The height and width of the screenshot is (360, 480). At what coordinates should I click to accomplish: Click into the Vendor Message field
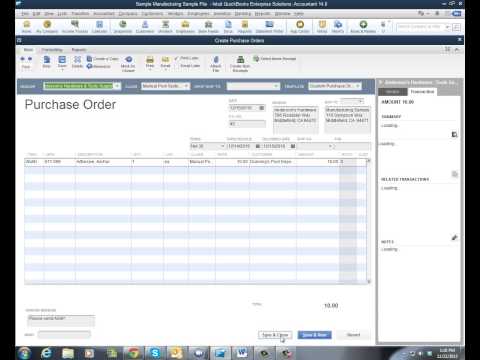(x=61, y=321)
